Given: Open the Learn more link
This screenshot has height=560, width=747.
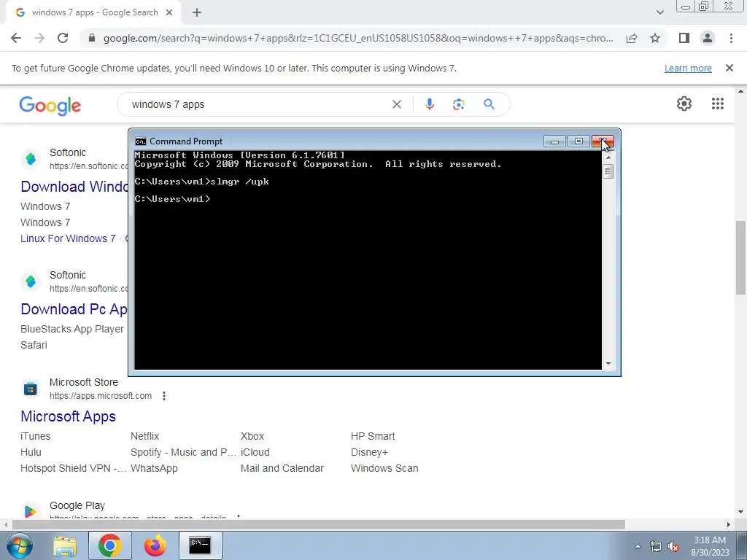Looking at the screenshot, I should pos(688,68).
